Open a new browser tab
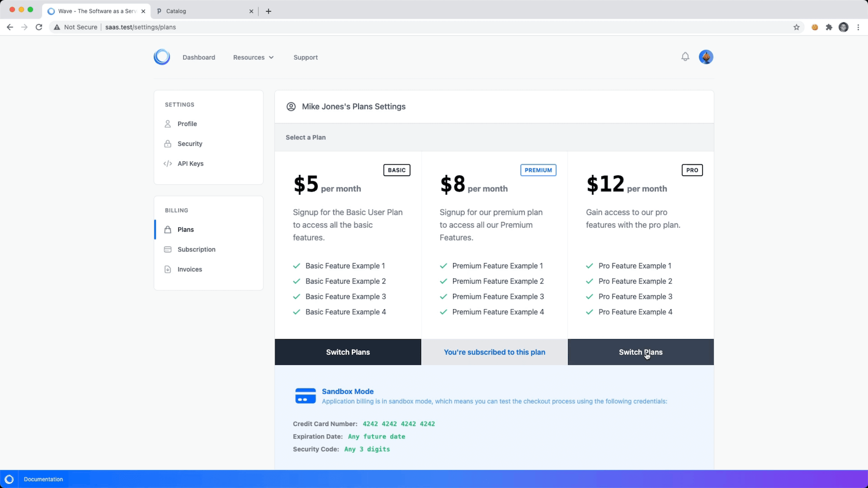This screenshot has width=868, height=488. coord(269,11)
